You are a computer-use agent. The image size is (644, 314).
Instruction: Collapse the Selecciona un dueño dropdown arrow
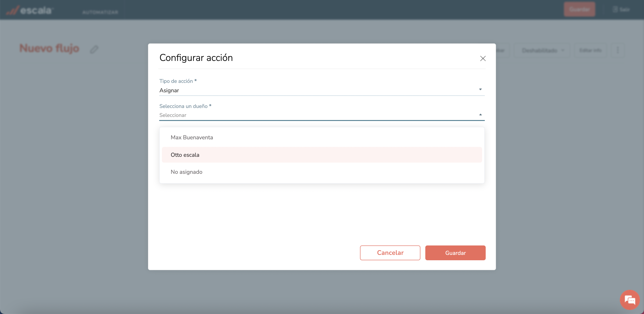[x=480, y=115]
